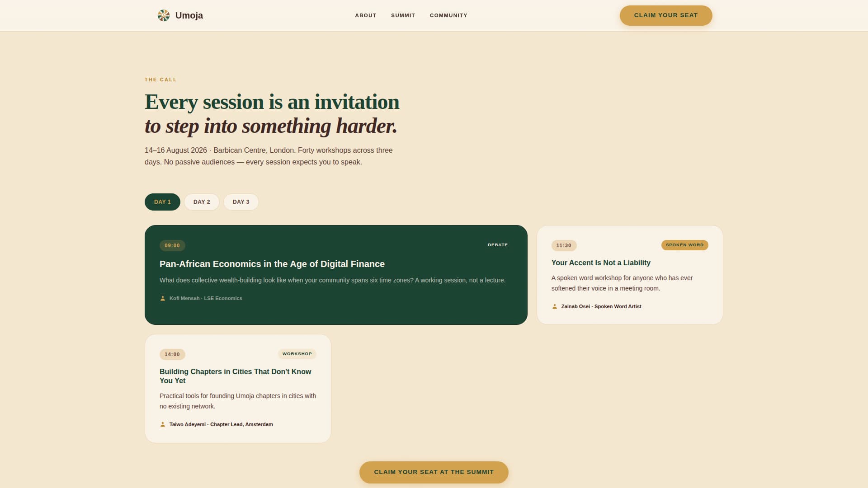Screen dimensions: 868x488
Task: Click Claim Your Seat at the Summit
Action: [x=434, y=472]
